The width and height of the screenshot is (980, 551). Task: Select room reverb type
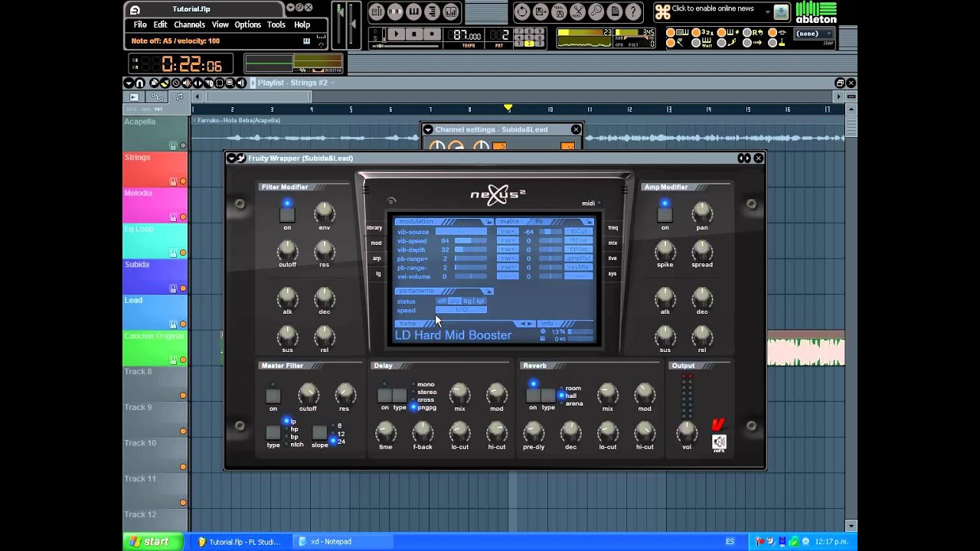pyautogui.click(x=570, y=388)
